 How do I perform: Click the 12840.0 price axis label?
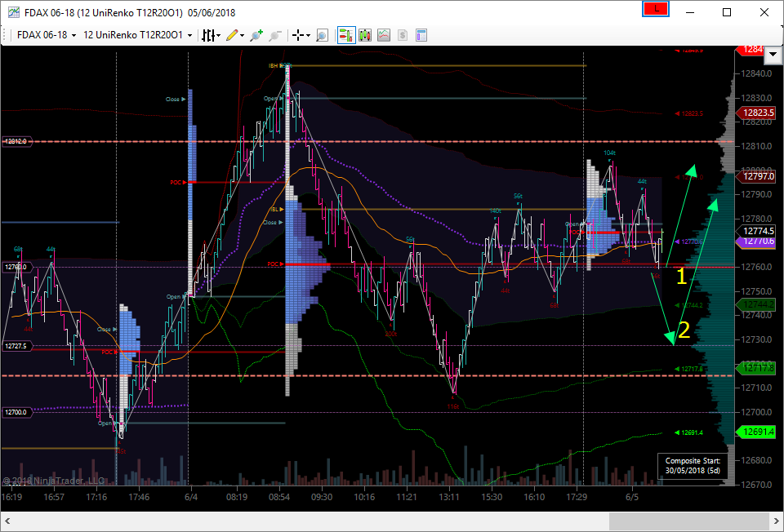[756, 73]
